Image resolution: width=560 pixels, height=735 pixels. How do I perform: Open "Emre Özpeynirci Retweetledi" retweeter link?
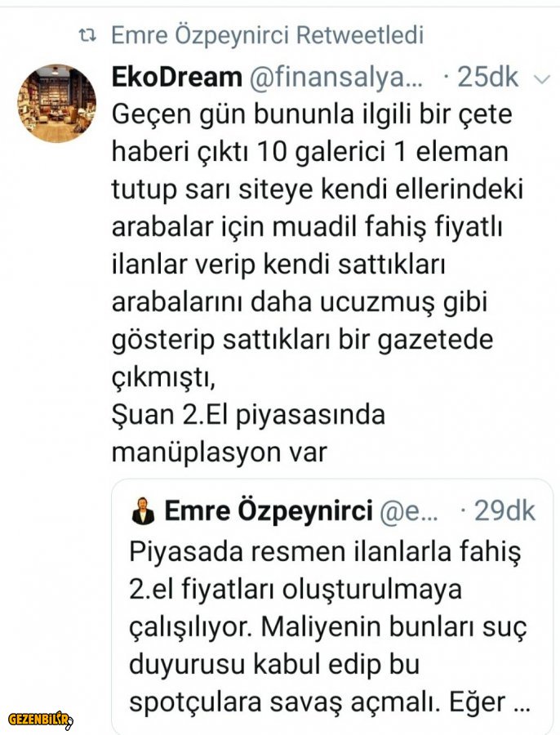tap(267, 35)
